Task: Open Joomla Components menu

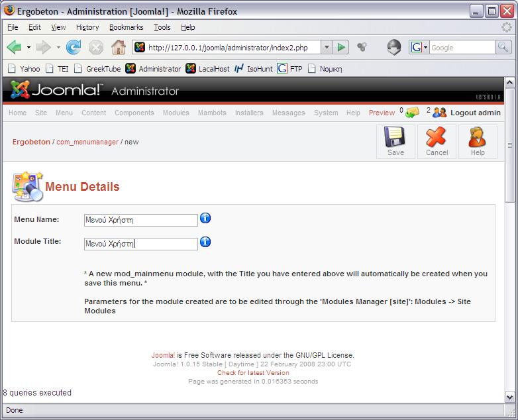Action: (134, 113)
